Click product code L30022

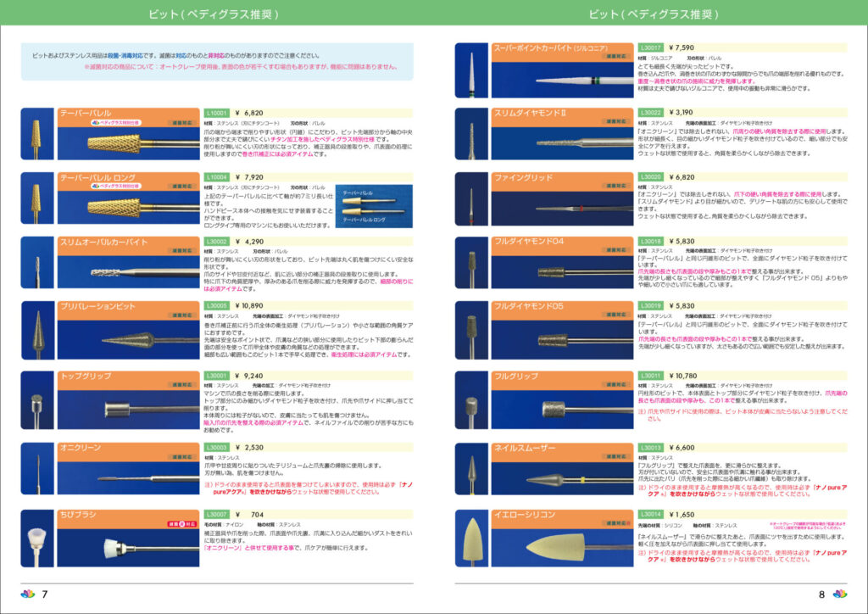pyautogui.click(x=650, y=113)
